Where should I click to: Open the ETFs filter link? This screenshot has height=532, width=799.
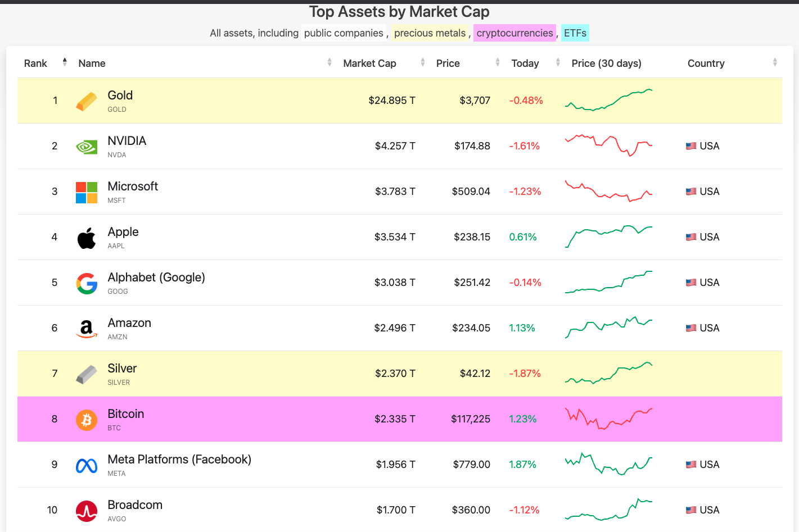coord(575,33)
